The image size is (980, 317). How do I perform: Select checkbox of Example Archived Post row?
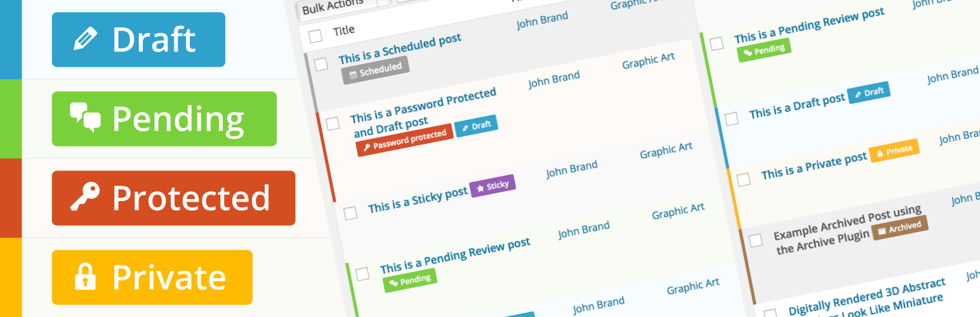point(755,240)
